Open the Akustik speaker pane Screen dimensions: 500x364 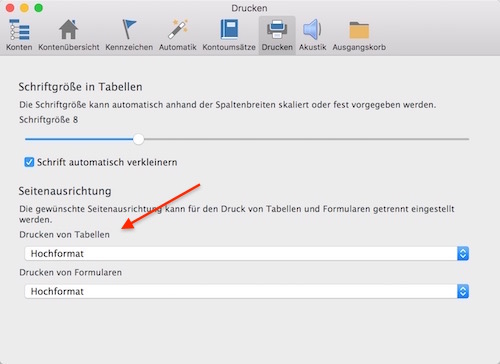tap(312, 36)
